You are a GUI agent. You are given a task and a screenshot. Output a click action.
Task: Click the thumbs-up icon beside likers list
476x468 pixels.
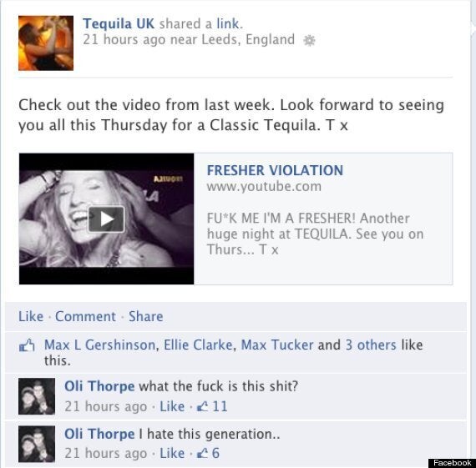[x=27, y=345]
